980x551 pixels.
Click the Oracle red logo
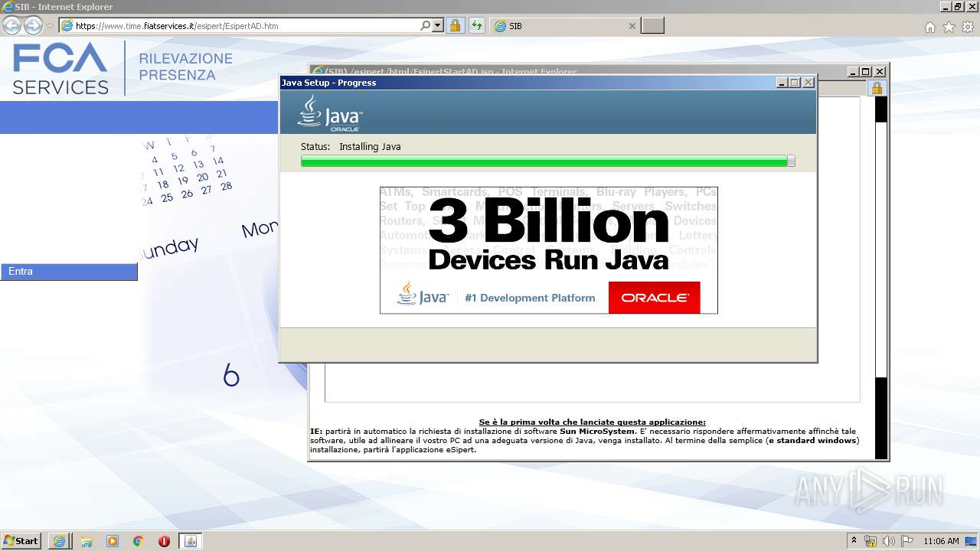coord(655,298)
